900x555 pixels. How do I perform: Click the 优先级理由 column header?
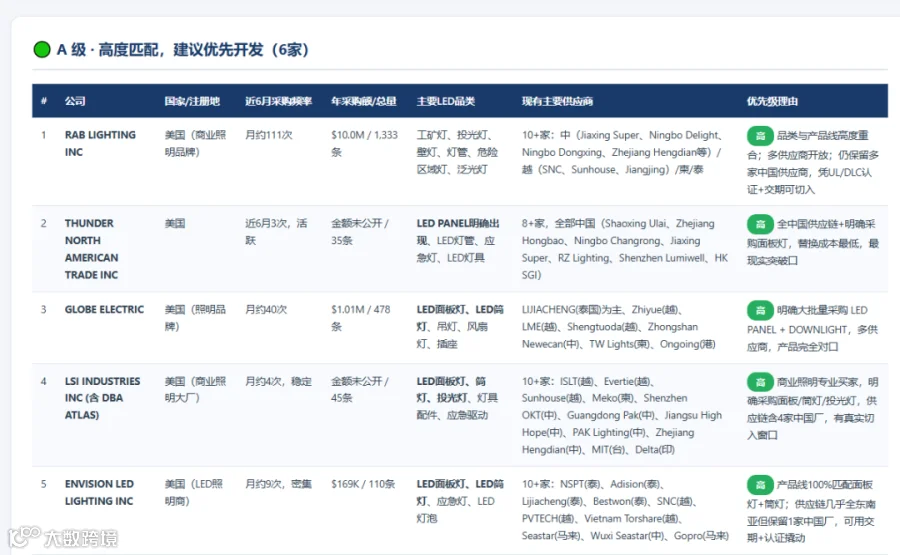[x=772, y=101]
